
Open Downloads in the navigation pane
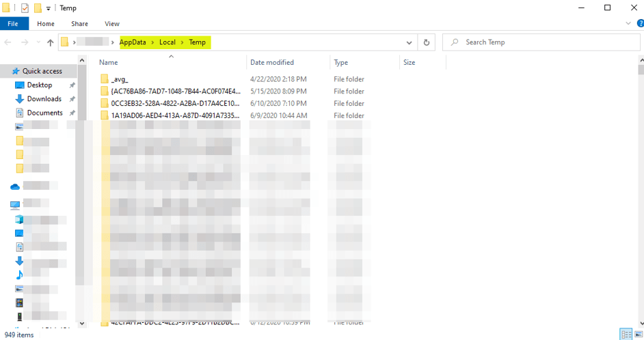point(44,99)
